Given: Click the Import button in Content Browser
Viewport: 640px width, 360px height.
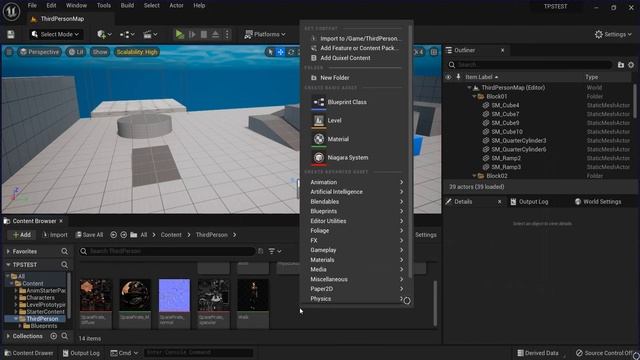Looking at the screenshot, I should tap(55, 235).
